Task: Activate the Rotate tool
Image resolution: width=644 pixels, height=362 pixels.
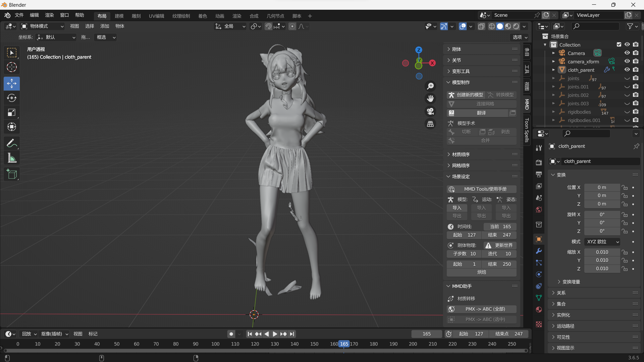Action: pos(12,98)
